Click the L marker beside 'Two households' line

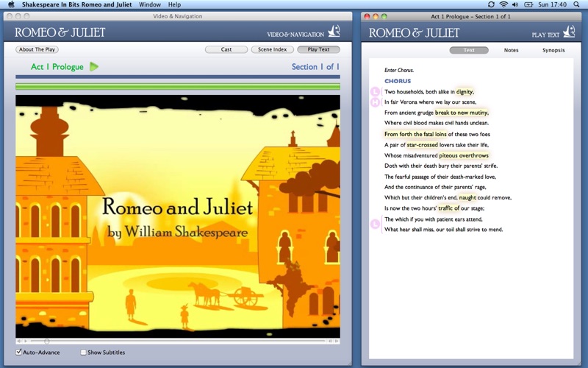coord(375,91)
